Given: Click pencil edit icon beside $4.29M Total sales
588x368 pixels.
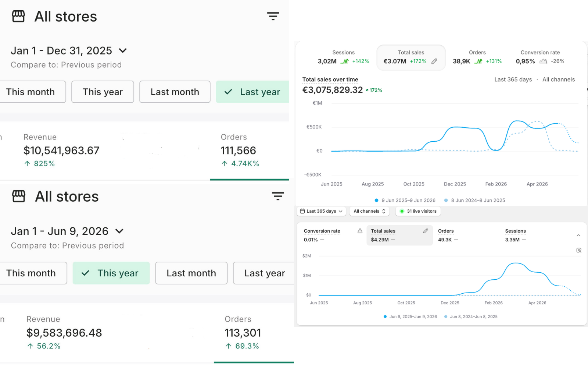Looking at the screenshot, I should 426,231.
